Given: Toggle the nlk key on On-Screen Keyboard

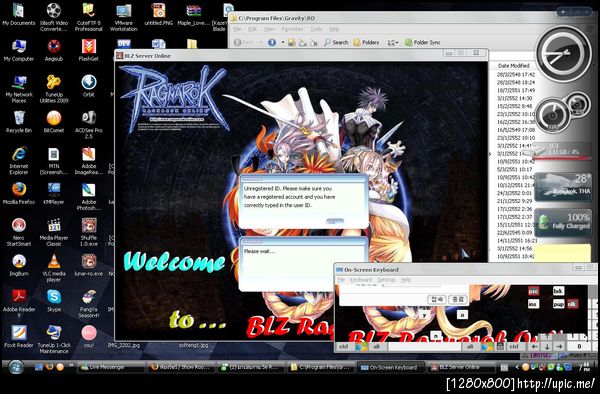Looking at the screenshot, I should [572, 304].
